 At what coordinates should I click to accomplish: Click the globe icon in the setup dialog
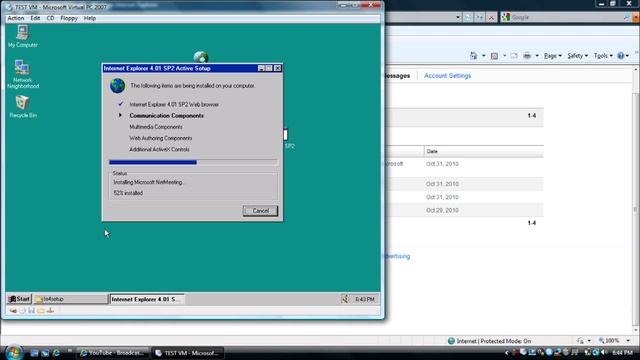point(118,86)
